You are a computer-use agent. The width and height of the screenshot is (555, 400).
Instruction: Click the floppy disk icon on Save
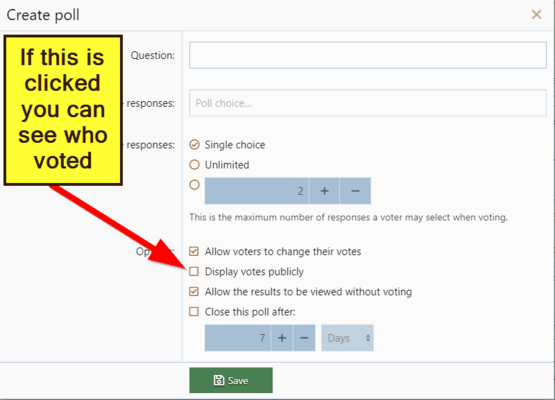point(219,381)
